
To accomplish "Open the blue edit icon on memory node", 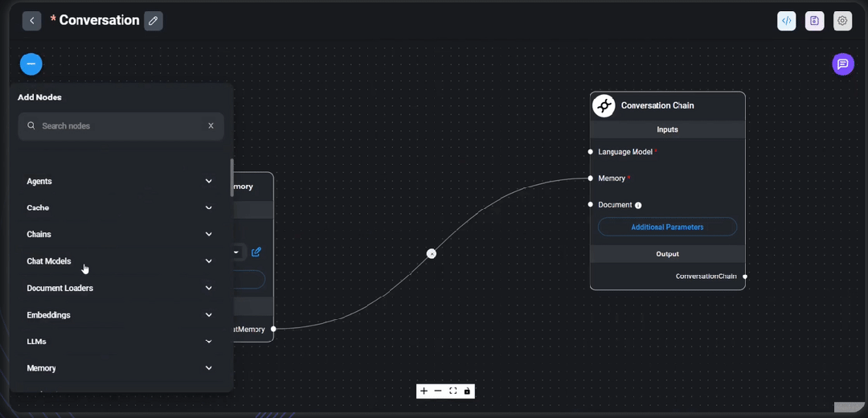I will pos(256,252).
